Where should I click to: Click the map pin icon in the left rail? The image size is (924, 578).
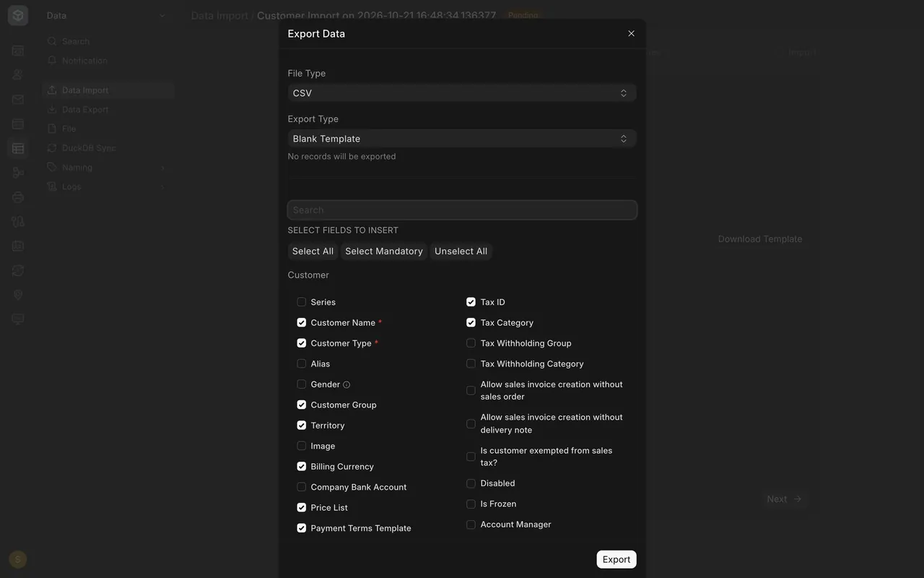pos(18,295)
